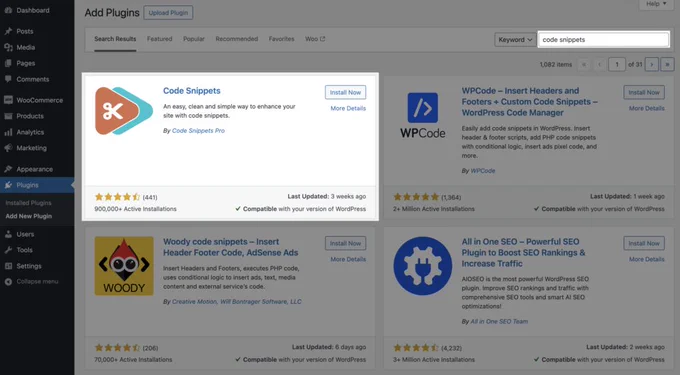
Task: Click the external link icon beside Woo tab
Action: click(x=322, y=39)
